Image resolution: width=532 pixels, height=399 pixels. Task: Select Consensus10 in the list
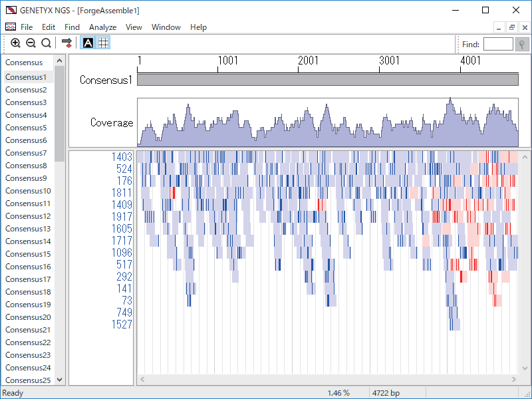[x=29, y=191]
